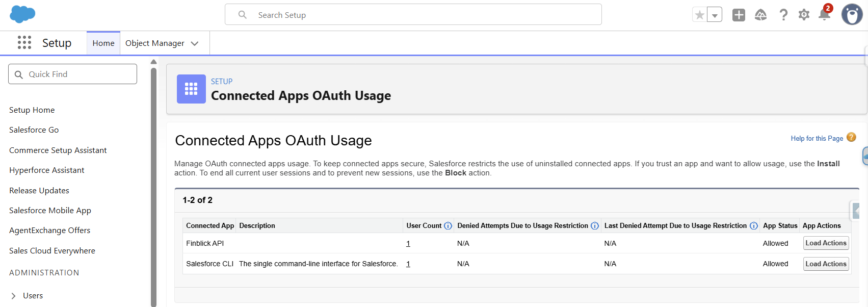
Task: Open the Setup gear menu
Action: coord(804,15)
